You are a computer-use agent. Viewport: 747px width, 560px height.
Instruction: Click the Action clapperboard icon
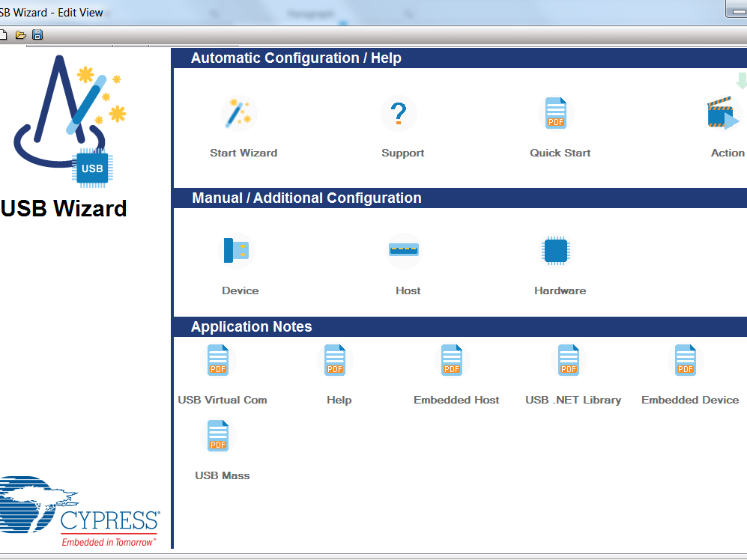tap(722, 115)
